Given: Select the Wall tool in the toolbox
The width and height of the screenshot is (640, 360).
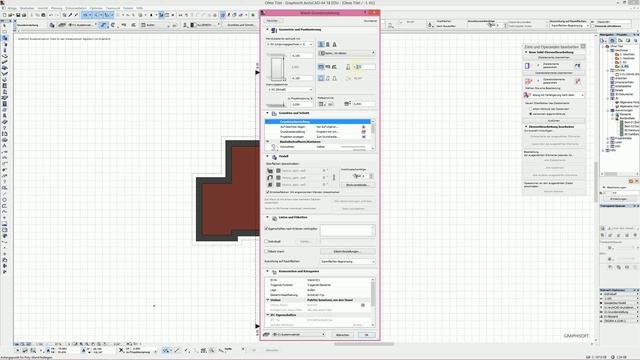Looking at the screenshot, I should [4, 38].
